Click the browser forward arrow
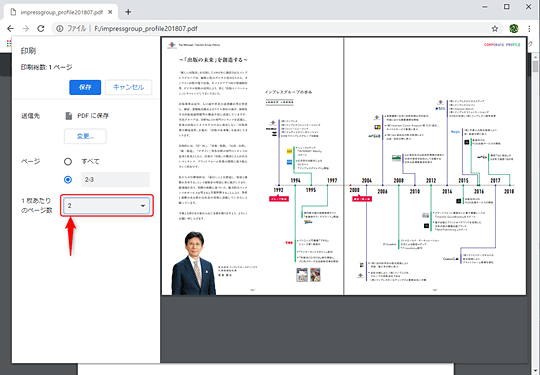 click(26, 29)
